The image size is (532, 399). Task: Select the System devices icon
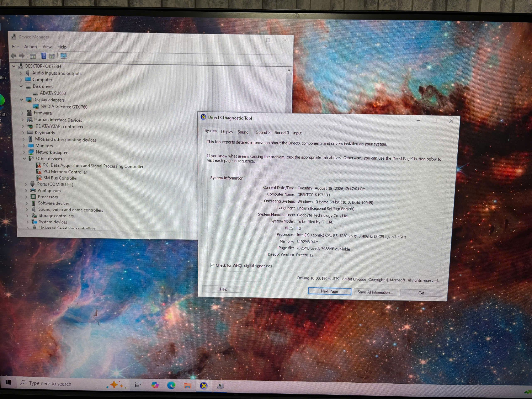(35, 222)
